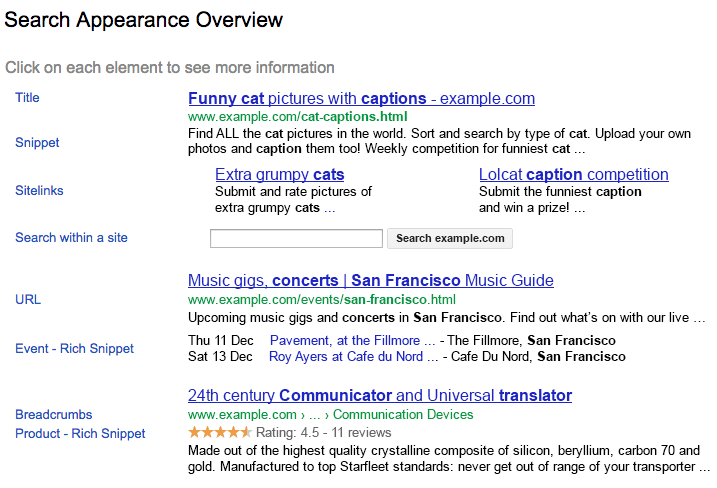Image resolution: width=717 pixels, height=488 pixels.
Task: Click the Communication Devices breadcrumb
Action: [x=403, y=415]
